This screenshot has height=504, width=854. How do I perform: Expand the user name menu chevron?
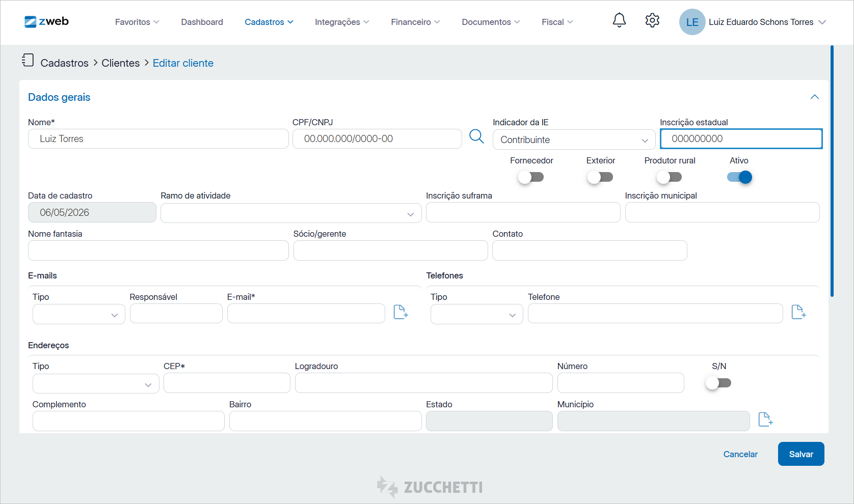(822, 22)
